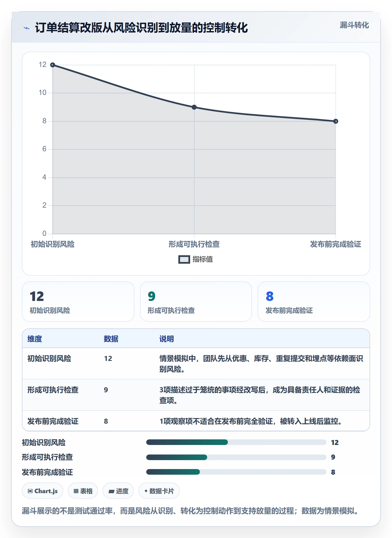Click the Chart.js tag
Image resolution: width=392 pixels, height=538 pixels.
[x=43, y=491]
